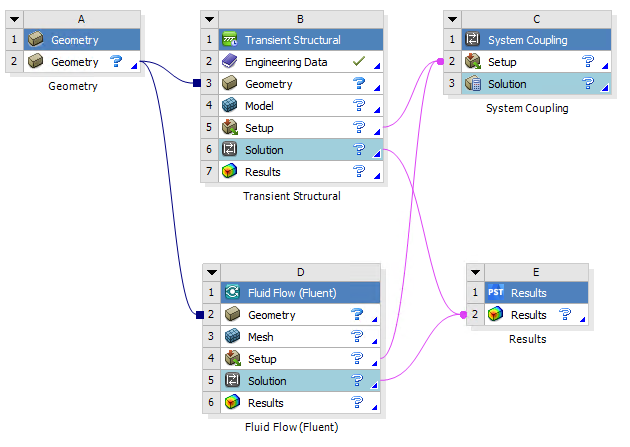Click the Setup icon in System Coupling

click(x=473, y=61)
